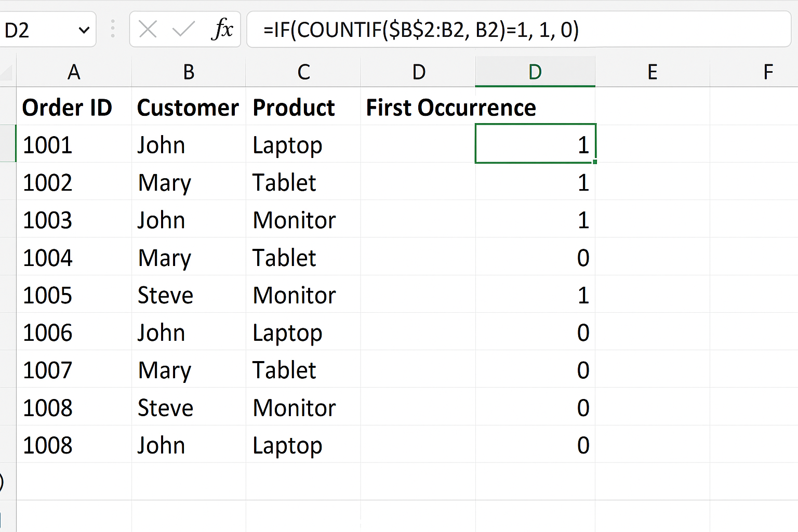
Task: Select the 1008 cell in John's row
Action: (74, 444)
